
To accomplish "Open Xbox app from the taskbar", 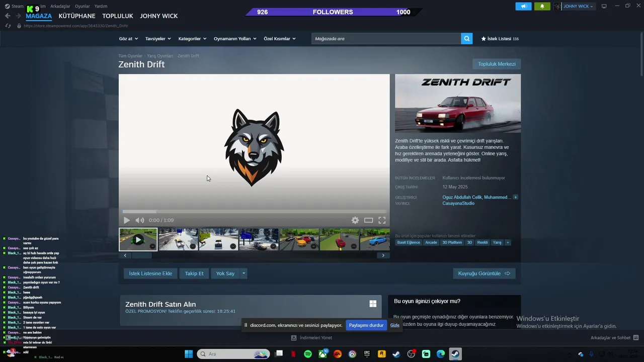I will [323, 354].
